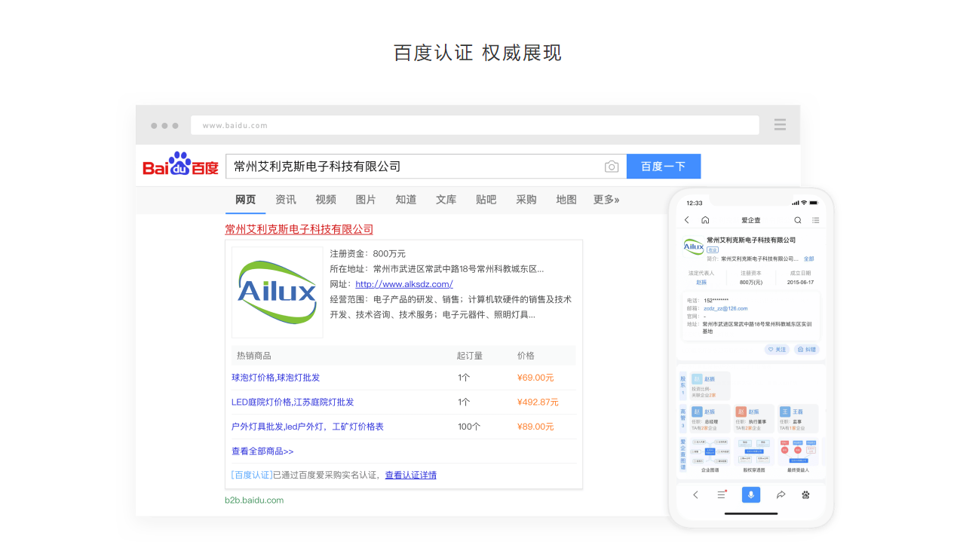The width and height of the screenshot is (957, 560).
Task: Open the www.alksdz.com website link
Action: [x=404, y=284]
